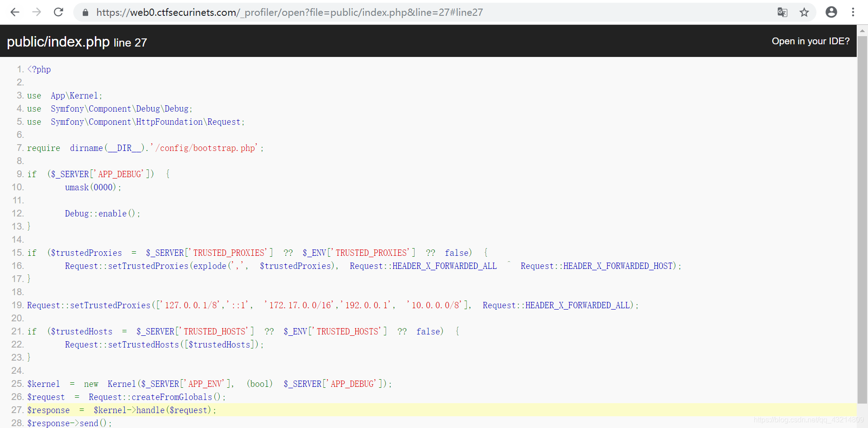
Task: Click the '10.0.0.0/8' string on line 19
Action: pyautogui.click(x=435, y=306)
